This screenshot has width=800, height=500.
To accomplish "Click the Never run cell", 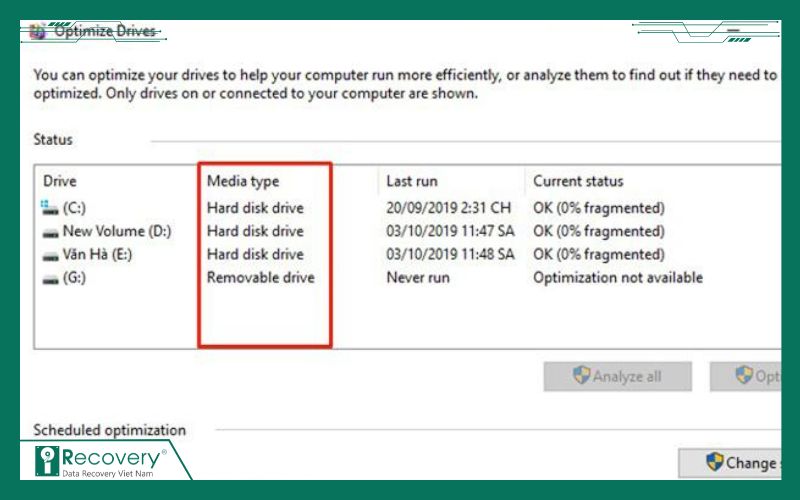I will point(418,278).
